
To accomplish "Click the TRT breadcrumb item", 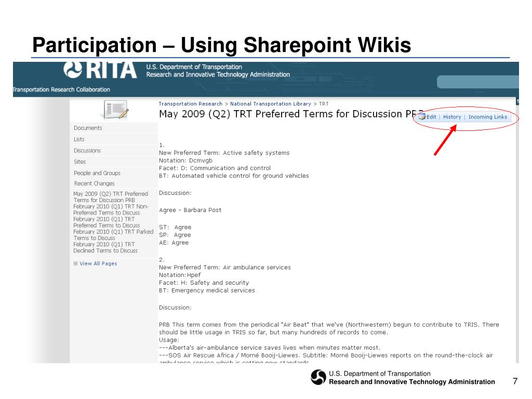I will click(324, 104).
